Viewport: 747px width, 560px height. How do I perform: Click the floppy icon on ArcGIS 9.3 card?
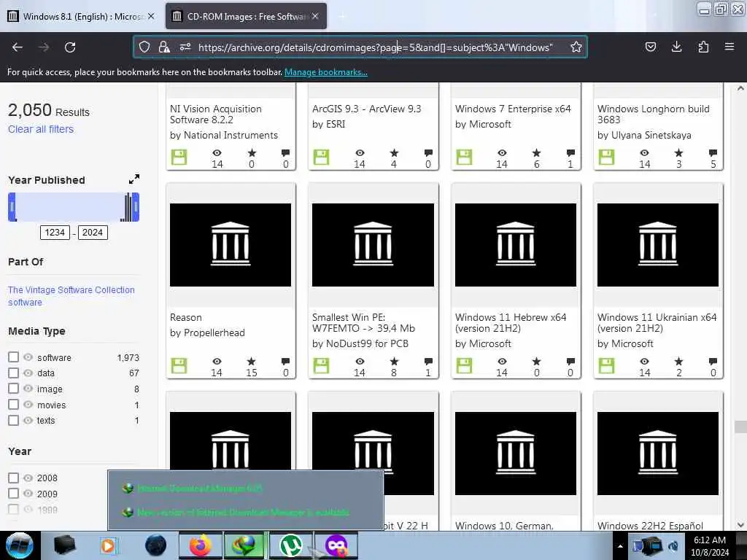point(321,157)
